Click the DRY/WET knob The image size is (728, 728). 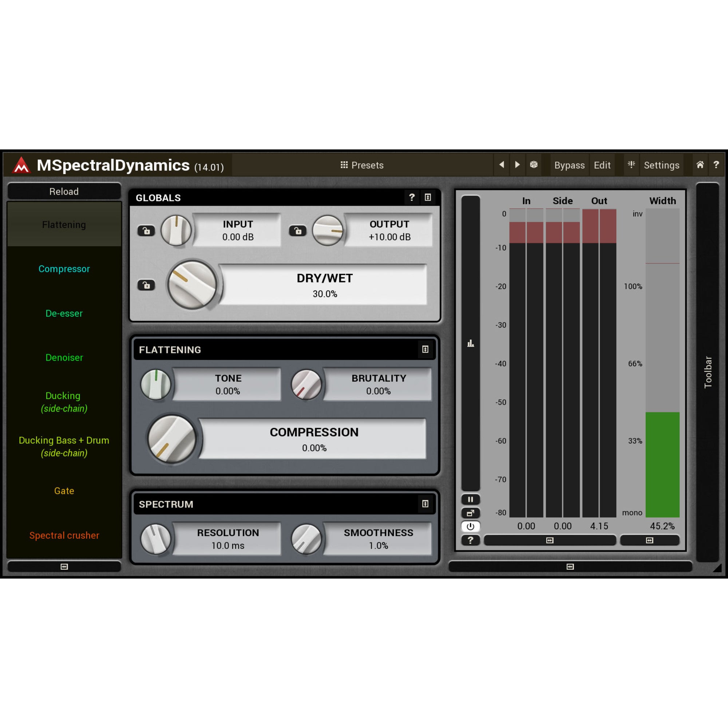click(192, 285)
